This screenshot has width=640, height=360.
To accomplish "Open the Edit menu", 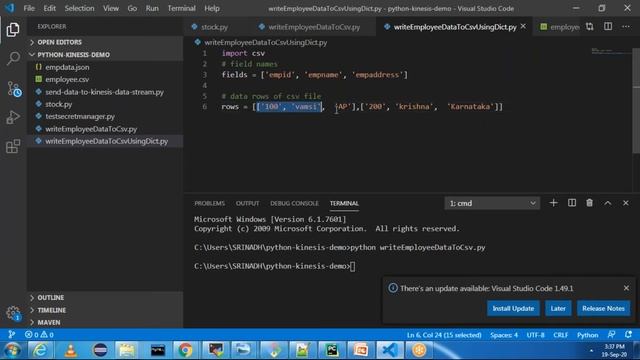I will 49,8.
